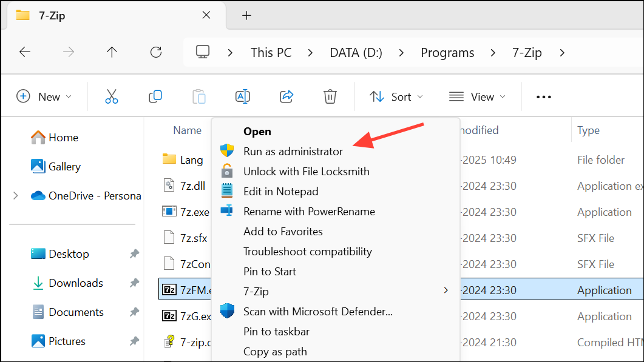Sort by the Type column header
This screenshot has width=644, height=362.
click(588, 130)
